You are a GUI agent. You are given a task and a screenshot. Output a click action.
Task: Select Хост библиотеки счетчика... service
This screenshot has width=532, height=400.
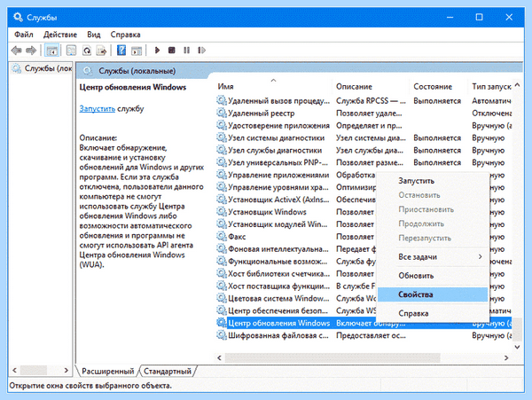click(296, 273)
